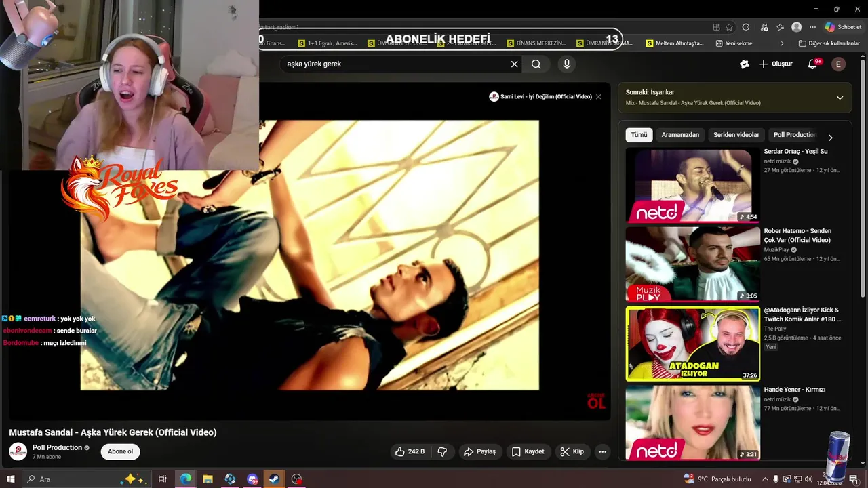
Task: Open Copilot Sohbet et button
Action: (843, 27)
